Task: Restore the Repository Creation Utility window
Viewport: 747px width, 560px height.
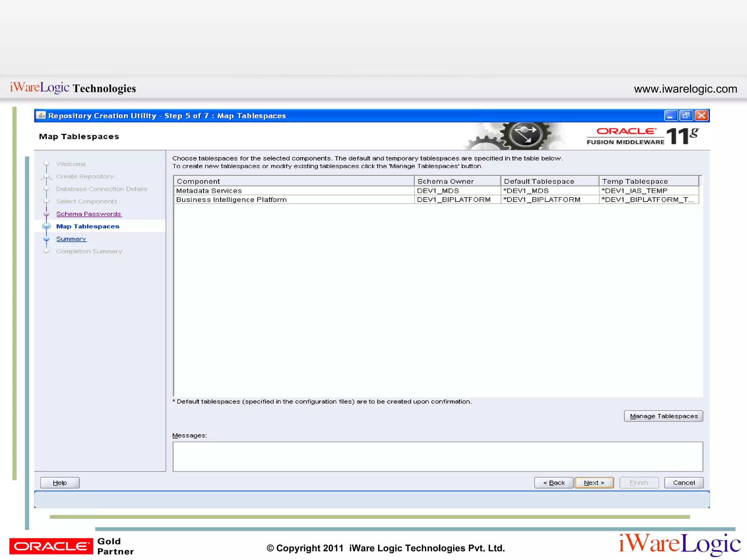Action: 686,116
